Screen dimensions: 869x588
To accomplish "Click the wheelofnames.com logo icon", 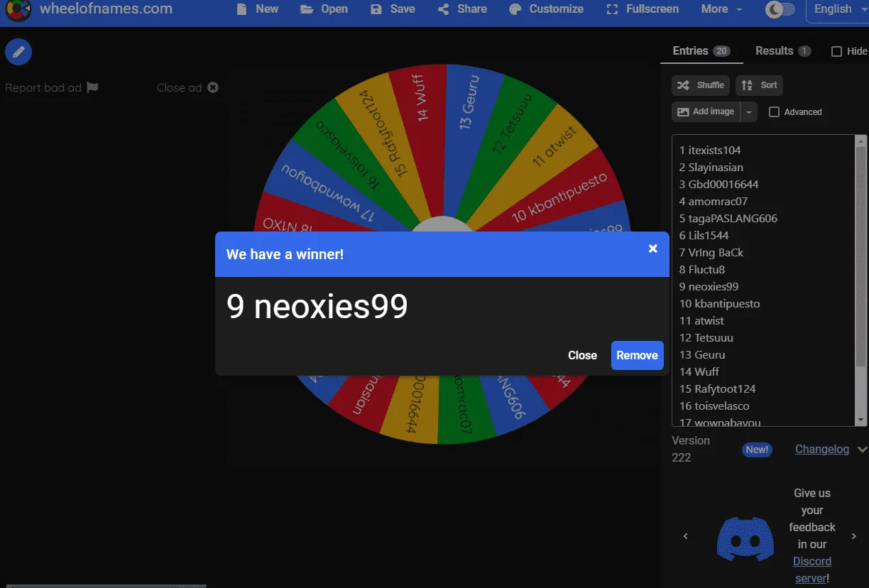I will pos(18,10).
